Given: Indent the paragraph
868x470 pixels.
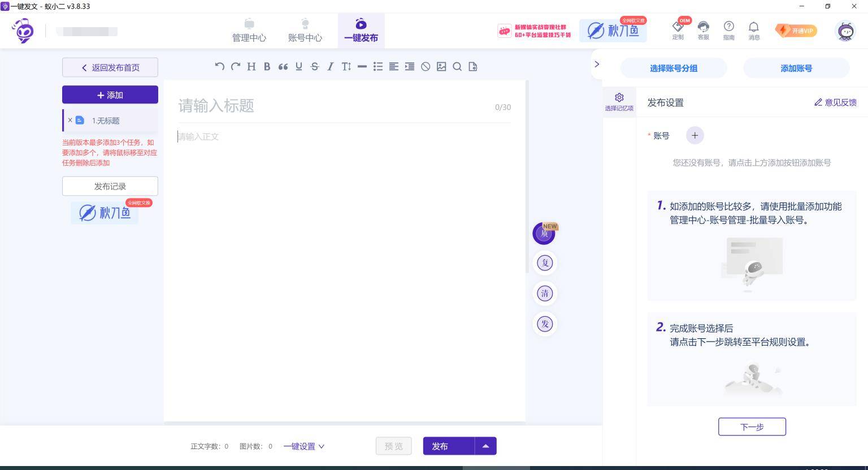Looking at the screenshot, I should click(x=410, y=67).
